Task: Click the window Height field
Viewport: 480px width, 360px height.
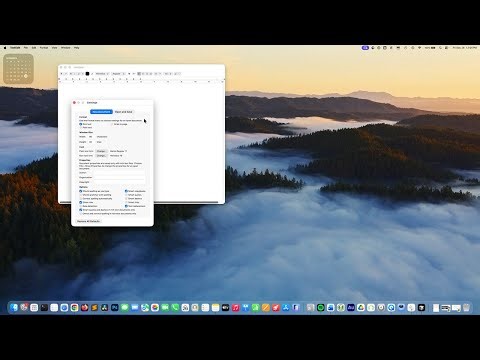Action: tap(91, 142)
